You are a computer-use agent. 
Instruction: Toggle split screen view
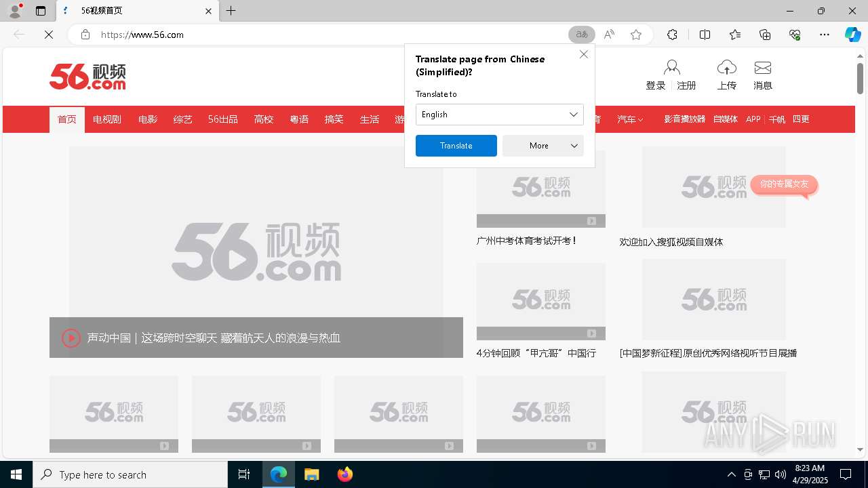click(x=705, y=35)
